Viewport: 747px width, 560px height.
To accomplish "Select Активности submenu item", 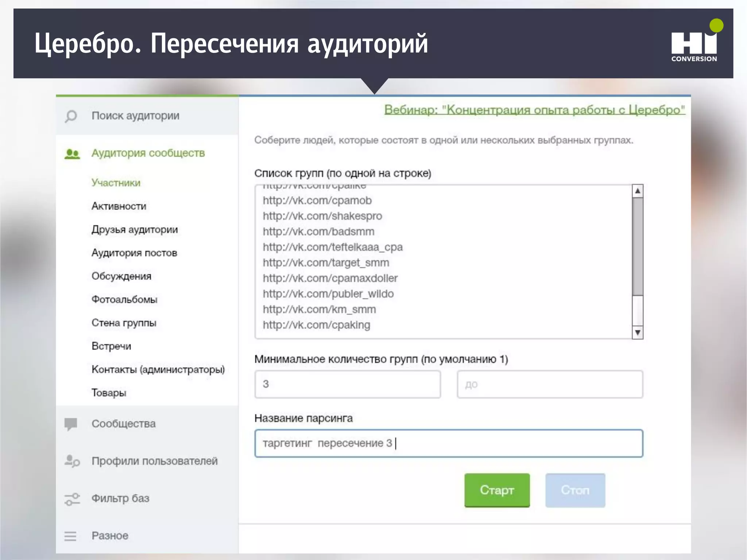I will (x=119, y=206).
